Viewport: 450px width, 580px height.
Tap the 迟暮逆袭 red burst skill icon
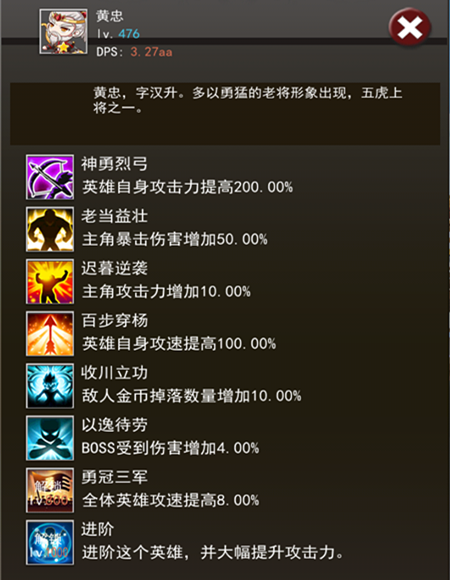[x=50, y=281]
